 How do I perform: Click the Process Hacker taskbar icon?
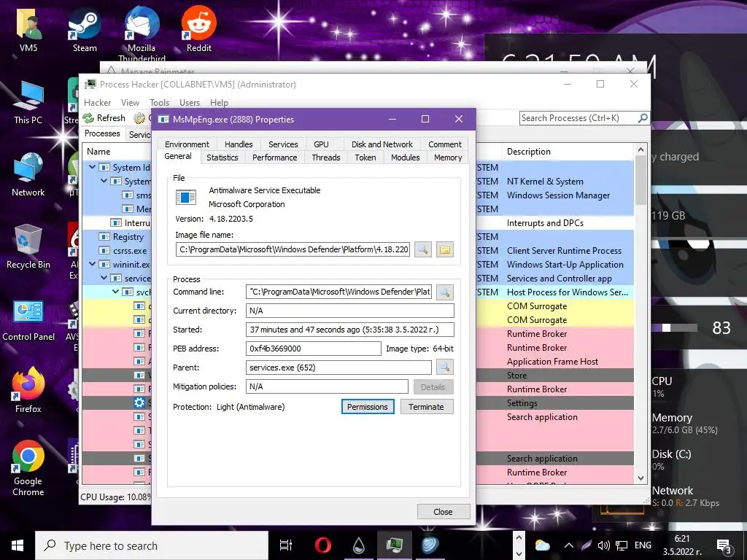tap(395, 545)
